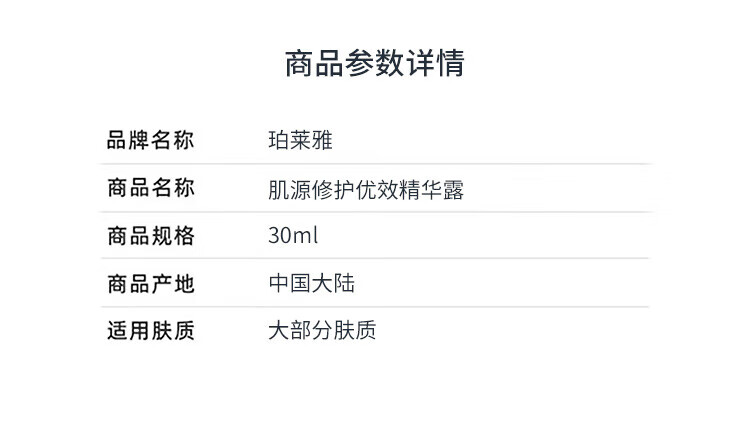Select the 品牌名称 label

(x=150, y=140)
